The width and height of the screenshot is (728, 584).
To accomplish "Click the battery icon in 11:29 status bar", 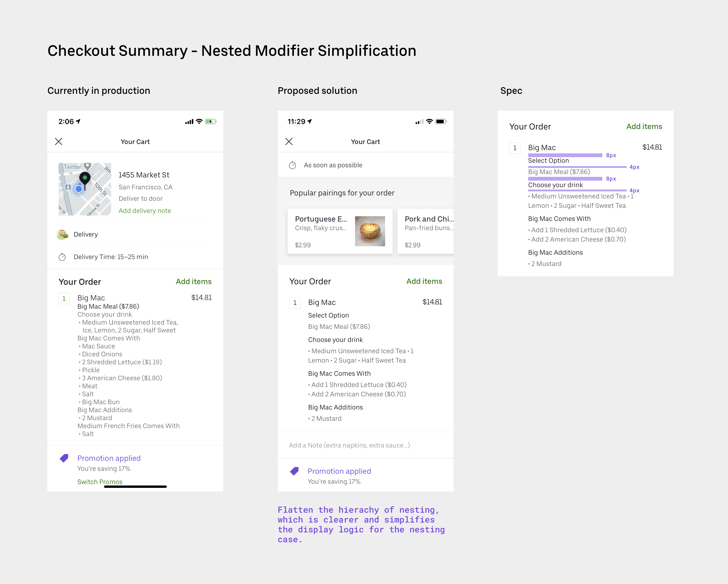I will point(441,121).
